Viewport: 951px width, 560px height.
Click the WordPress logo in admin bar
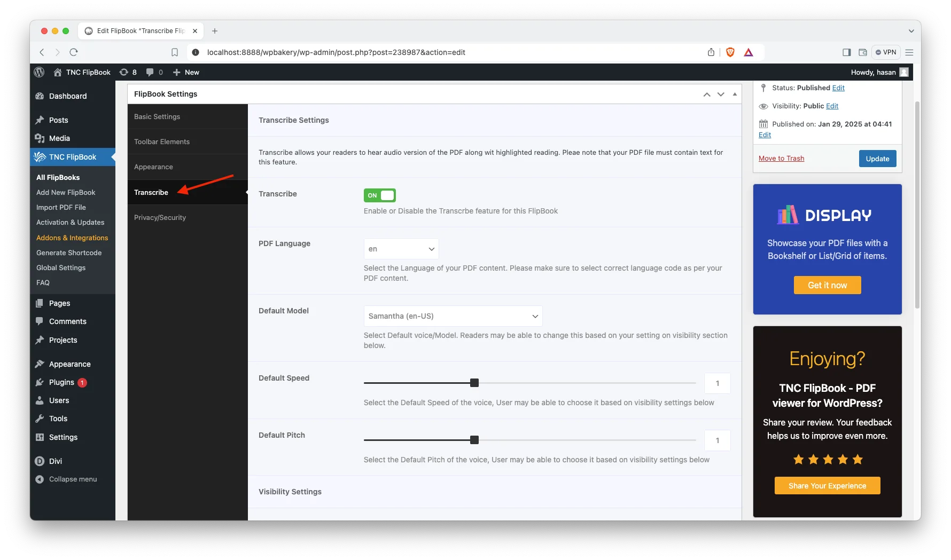coord(39,72)
